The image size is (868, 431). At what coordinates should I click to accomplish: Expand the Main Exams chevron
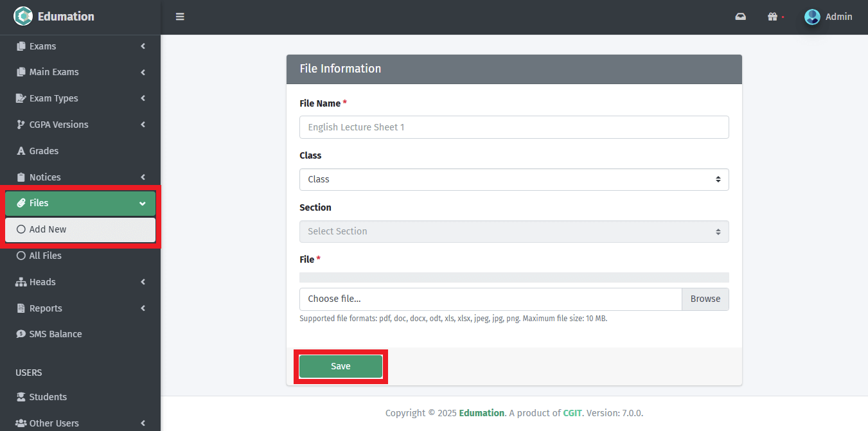point(143,72)
